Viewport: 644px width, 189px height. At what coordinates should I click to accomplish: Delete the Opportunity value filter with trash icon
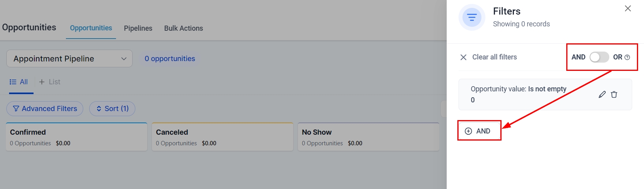[614, 94]
